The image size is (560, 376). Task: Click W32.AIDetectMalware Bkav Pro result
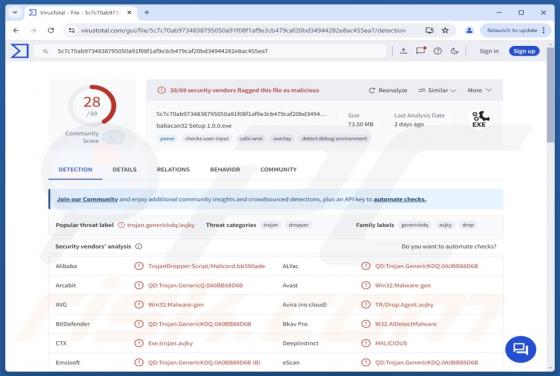pos(406,324)
